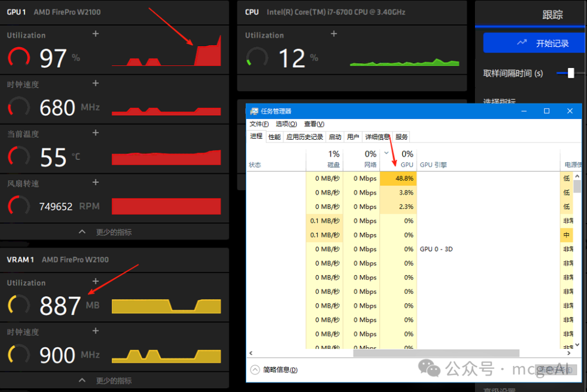Switch to the 性能 tab
Image resolution: width=587 pixels, height=392 pixels.
tap(274, 137)
